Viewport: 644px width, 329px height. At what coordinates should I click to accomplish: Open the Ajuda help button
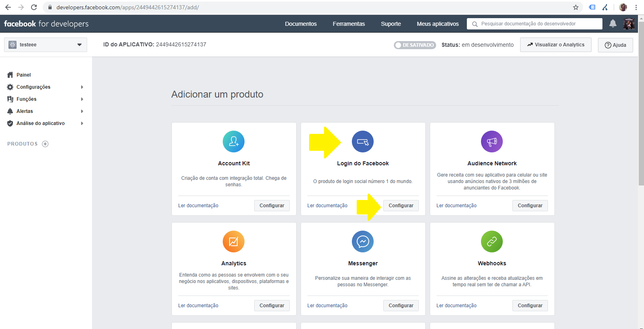pos(615,45)
